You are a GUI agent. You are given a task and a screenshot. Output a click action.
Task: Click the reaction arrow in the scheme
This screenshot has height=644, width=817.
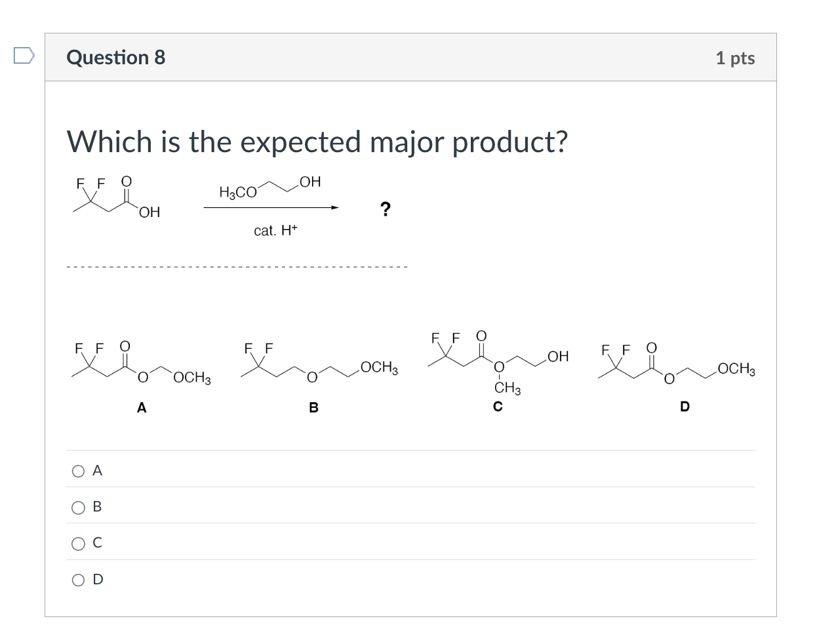(x=271, y=207)
